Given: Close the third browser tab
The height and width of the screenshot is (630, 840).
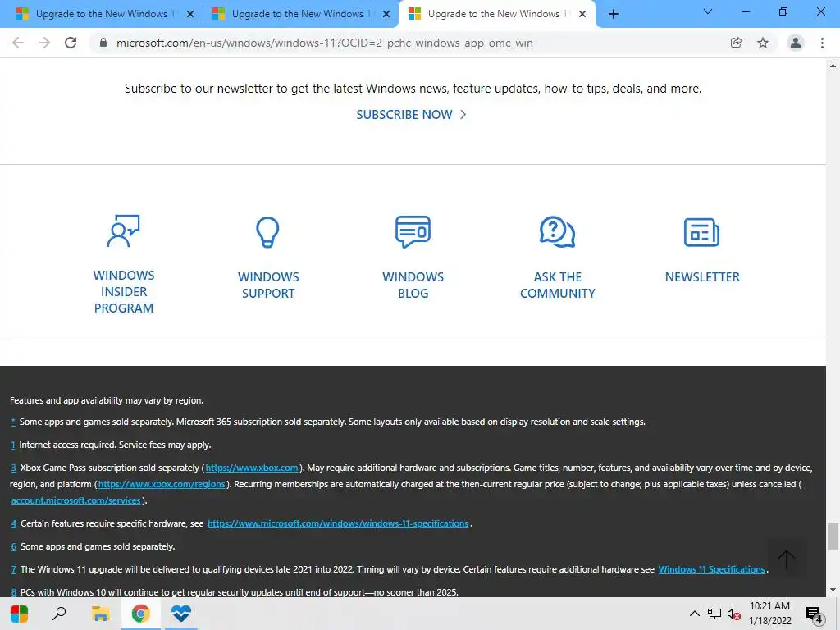Looking at the screenshot, I should (582, 14).
